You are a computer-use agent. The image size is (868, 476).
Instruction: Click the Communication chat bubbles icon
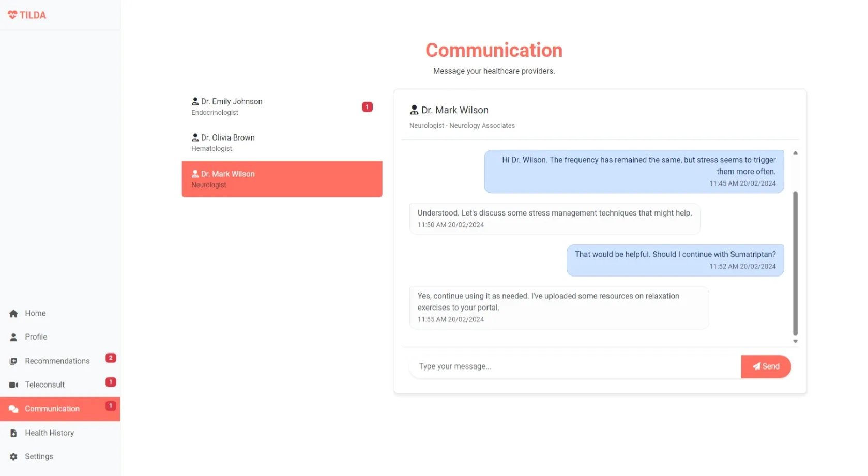13,409
